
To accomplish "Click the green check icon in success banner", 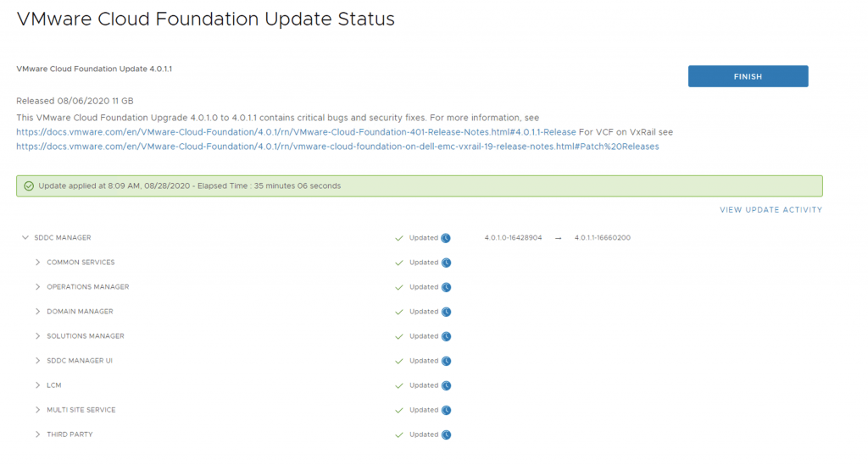I will tap(29, 186).
